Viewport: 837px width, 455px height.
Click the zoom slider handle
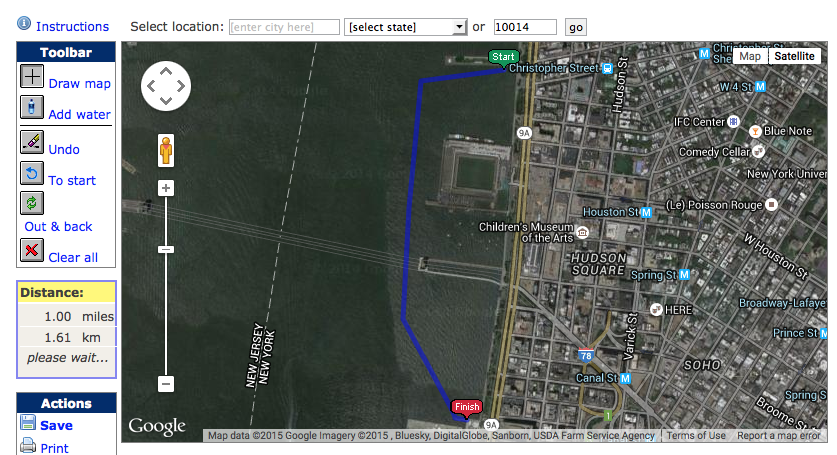[166, 249]
